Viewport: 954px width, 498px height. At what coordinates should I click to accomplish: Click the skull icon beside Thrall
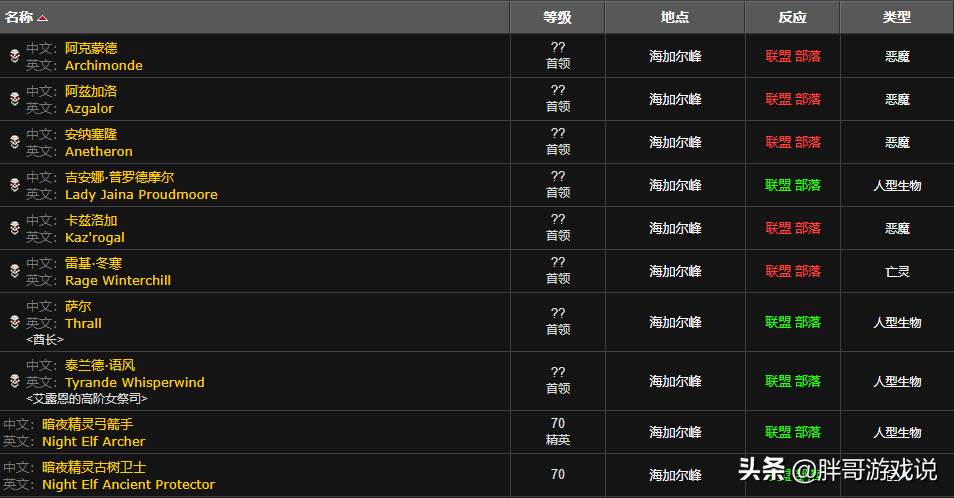tap(15, 322)
